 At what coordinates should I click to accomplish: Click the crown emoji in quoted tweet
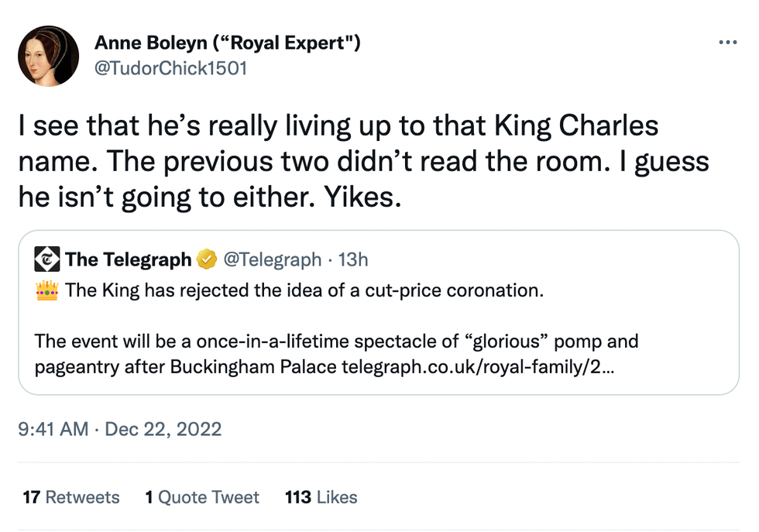click(47, 292)
